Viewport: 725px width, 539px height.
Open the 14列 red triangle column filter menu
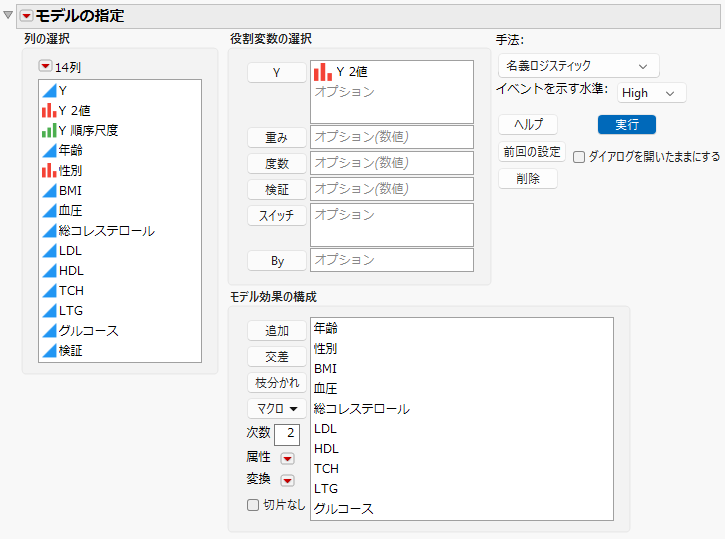coord(45,67)
